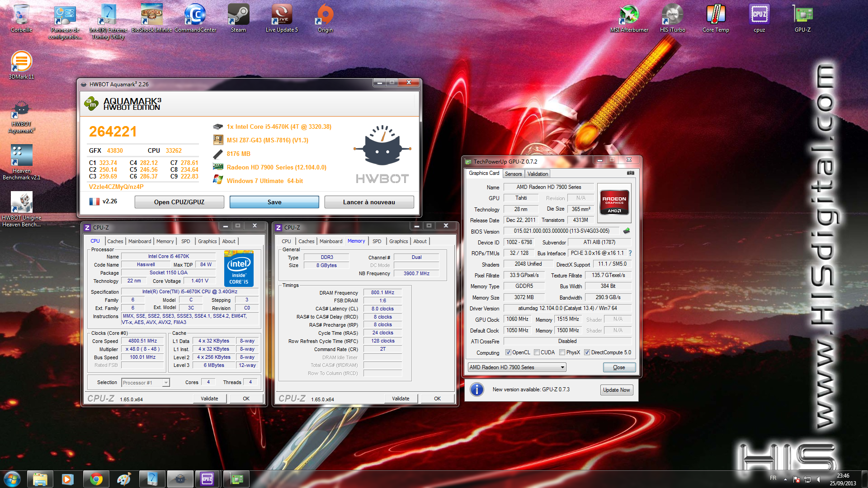Launch HIS iTurbo desktop icon
Viewport: 868px width, 488px height.
(x=672, y=18)
